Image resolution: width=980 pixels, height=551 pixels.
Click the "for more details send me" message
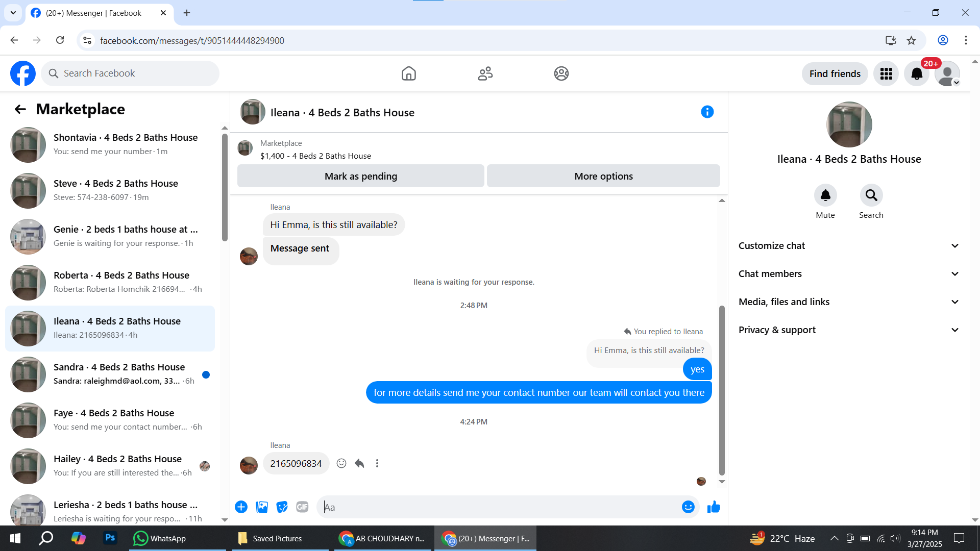[538, 392]
